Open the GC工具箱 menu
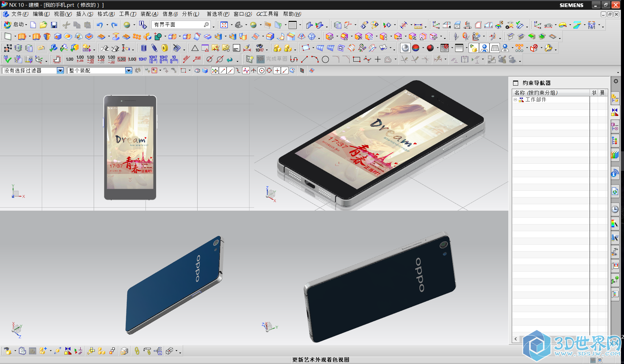The height and width of the screenshot is (364, 624). click(x=267, y=14)
